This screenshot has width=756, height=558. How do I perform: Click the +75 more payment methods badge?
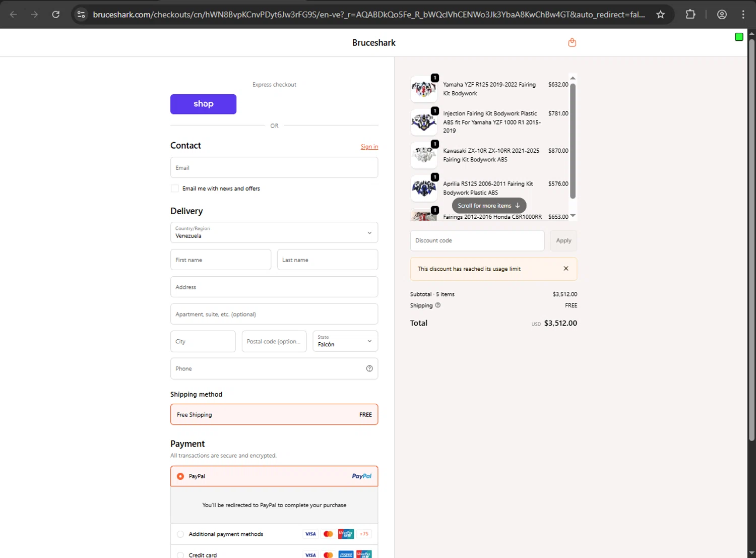click(x=364, y=534)
